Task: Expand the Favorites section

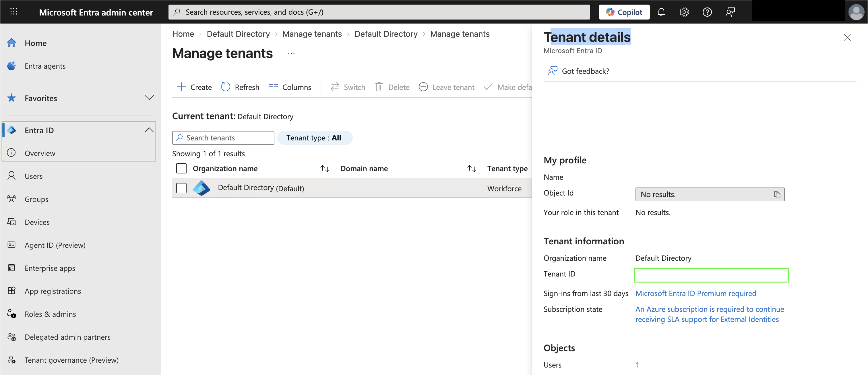Action: [x=149, y=98]
